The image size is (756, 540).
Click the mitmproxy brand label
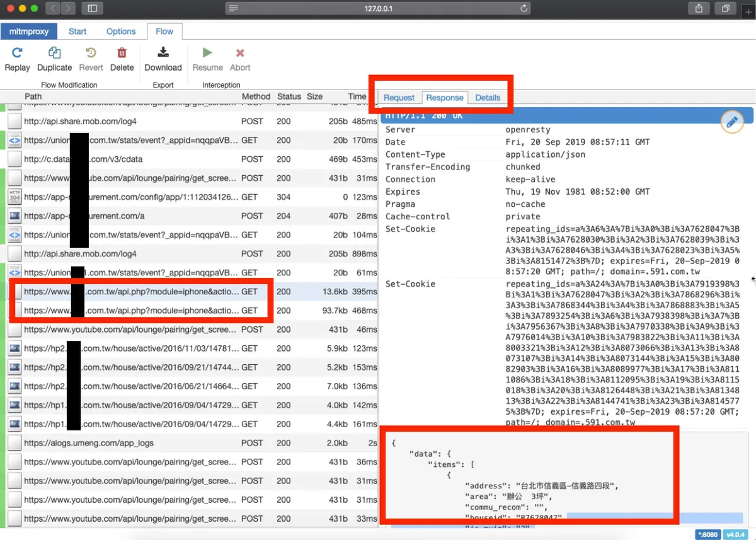(29, 31)
